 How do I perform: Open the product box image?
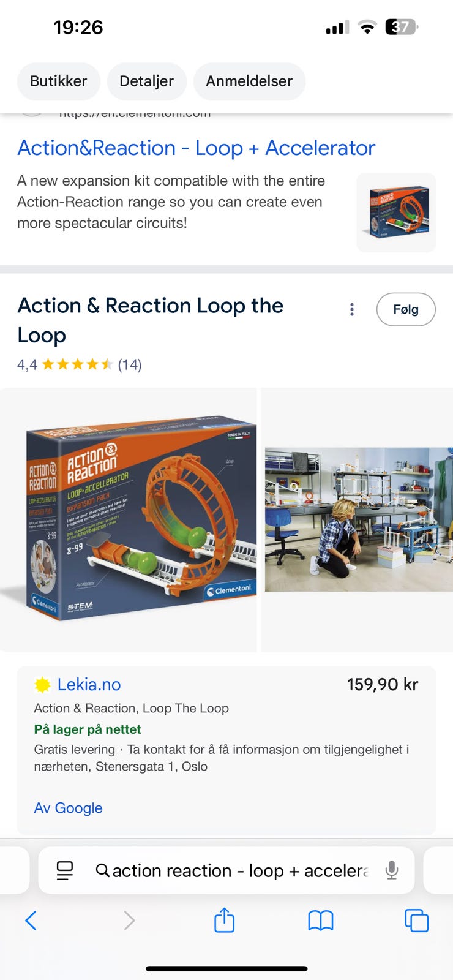pos(129,519)
